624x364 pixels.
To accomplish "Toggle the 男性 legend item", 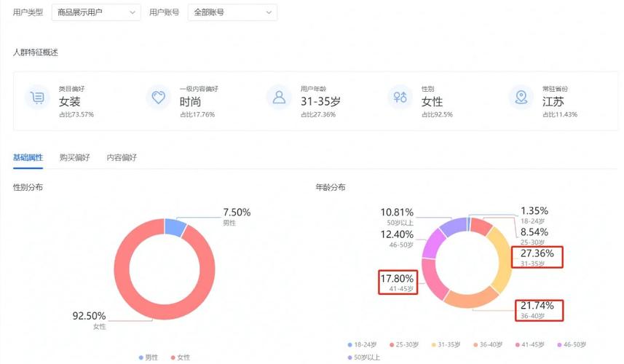I will (148, 357).
